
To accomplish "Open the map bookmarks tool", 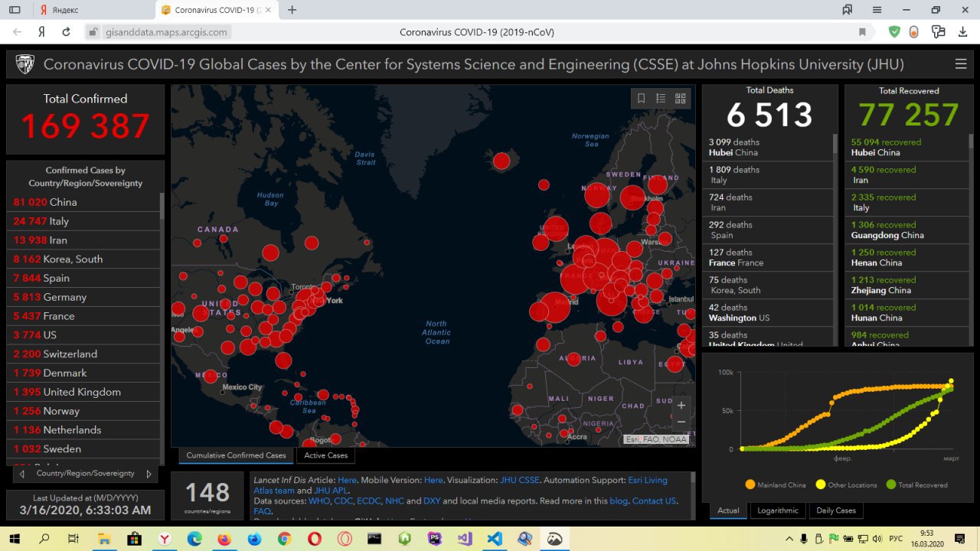I will 642,98.
